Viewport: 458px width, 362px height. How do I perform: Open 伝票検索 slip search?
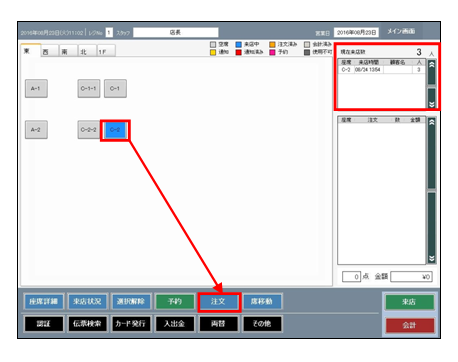(87, 324)
